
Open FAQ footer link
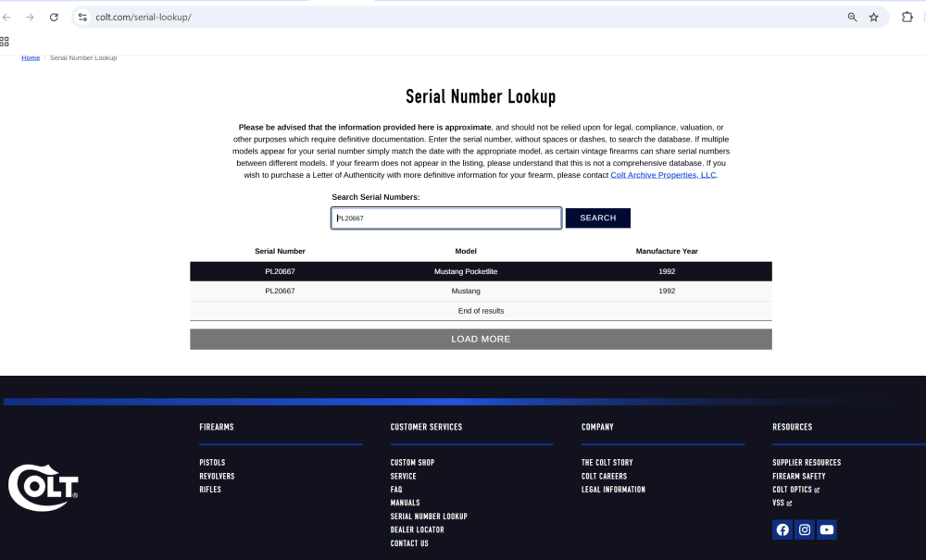click(x=396, y=489)
